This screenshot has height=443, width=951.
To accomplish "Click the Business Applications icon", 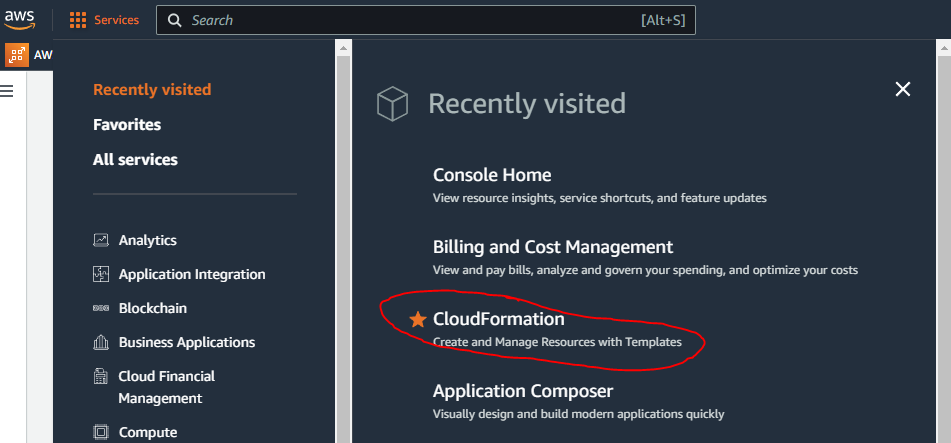I will tap(101, 342).
